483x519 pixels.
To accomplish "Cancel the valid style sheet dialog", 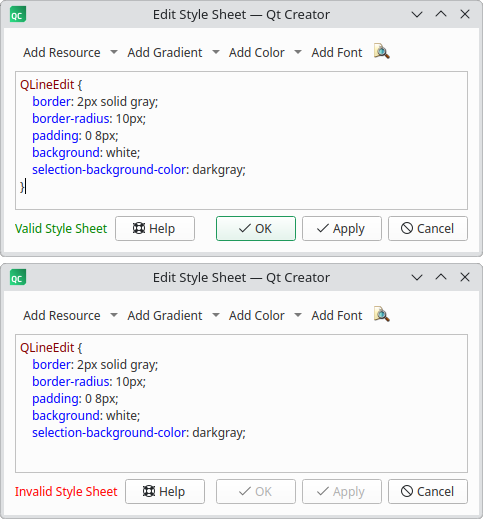I will coord(428,229).
